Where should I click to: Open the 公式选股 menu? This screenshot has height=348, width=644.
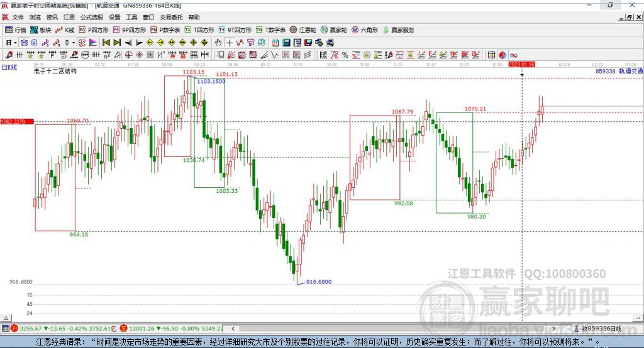(92, 17)
